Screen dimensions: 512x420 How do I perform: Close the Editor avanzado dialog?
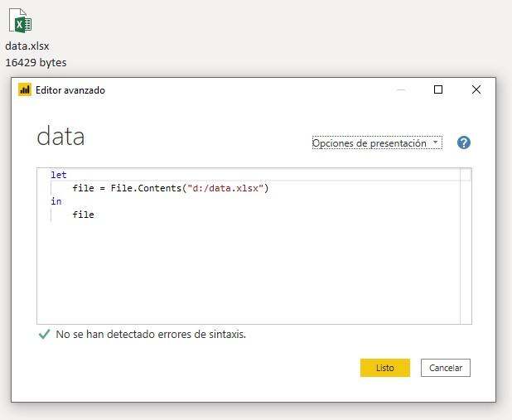tap(476, 90)
